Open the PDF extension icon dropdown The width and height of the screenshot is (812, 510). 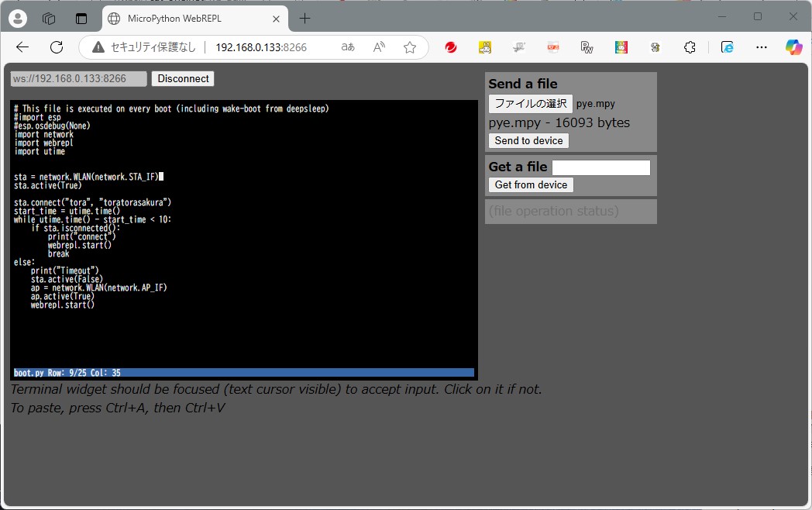pos(552,47)
